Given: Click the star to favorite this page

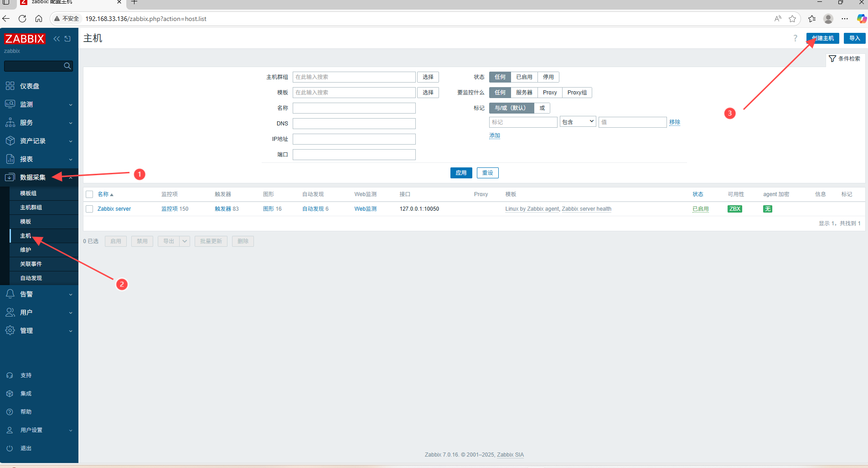Looking at the screenshot, I should pos(792,19).
